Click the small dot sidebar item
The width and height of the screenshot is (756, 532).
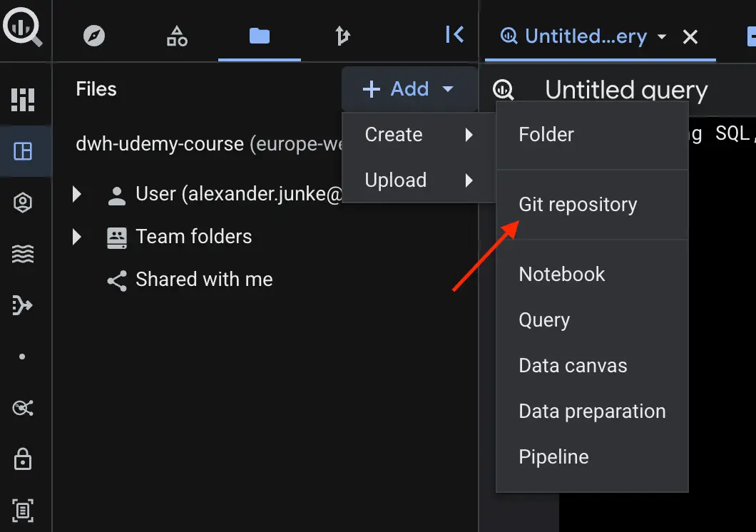point(22,357)
